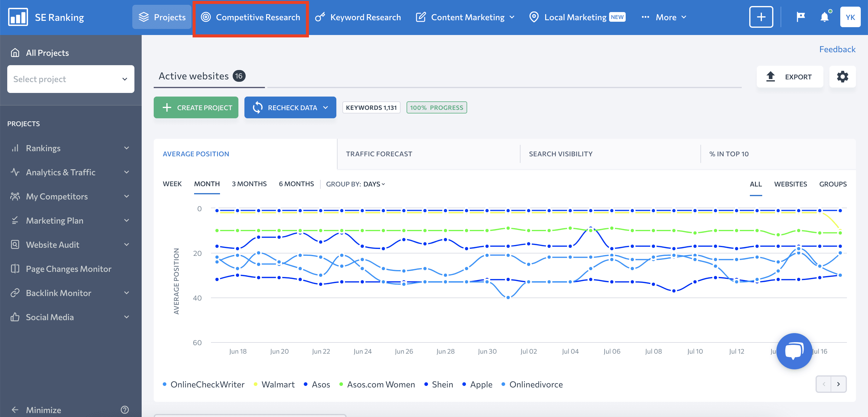Expand Analytics & Traffic section chevron
This screenshot has width=868, height=417.
127,172
